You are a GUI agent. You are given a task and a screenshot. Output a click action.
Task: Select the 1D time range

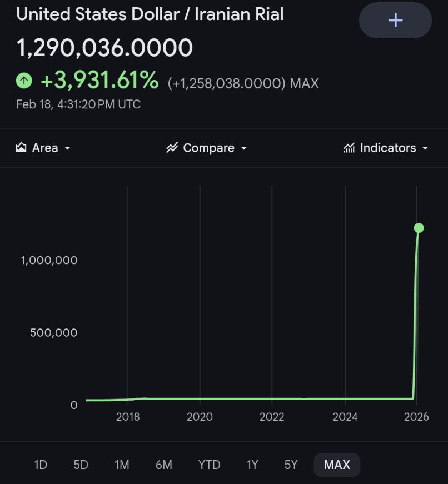click(x=41, y=465)
